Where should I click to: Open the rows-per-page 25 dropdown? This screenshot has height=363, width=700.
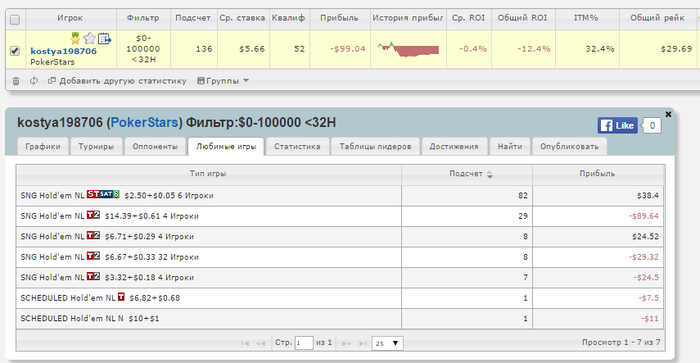pyautogui.click(x=387, y=343)
